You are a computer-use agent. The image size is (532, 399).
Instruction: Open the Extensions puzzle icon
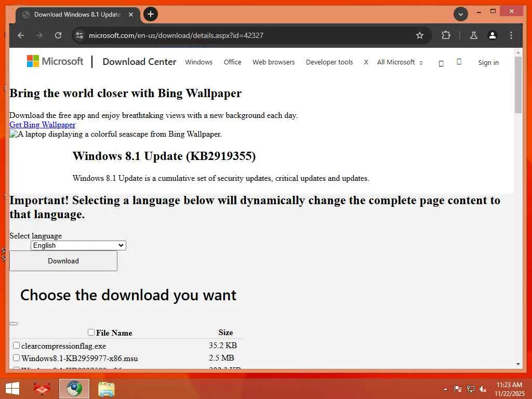coord(446,35)
